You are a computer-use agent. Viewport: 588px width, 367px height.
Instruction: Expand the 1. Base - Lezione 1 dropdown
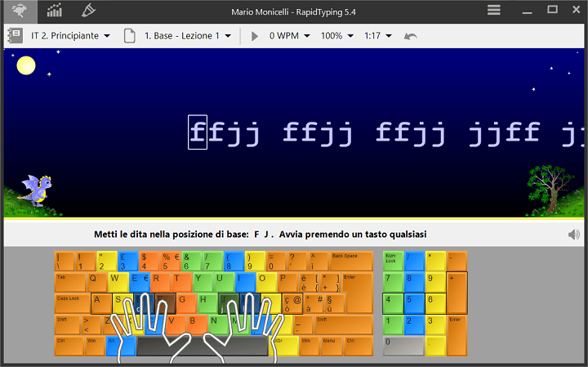coord(188,36)
